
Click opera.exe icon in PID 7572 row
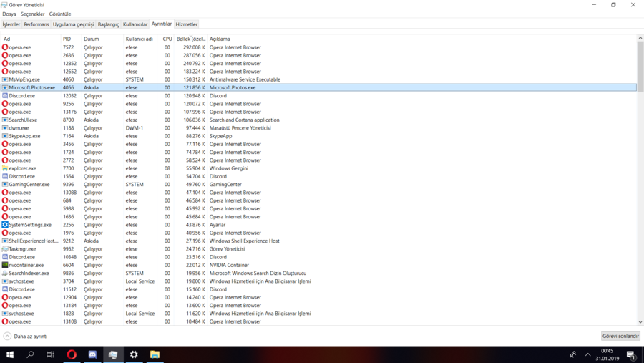point(5,47)
